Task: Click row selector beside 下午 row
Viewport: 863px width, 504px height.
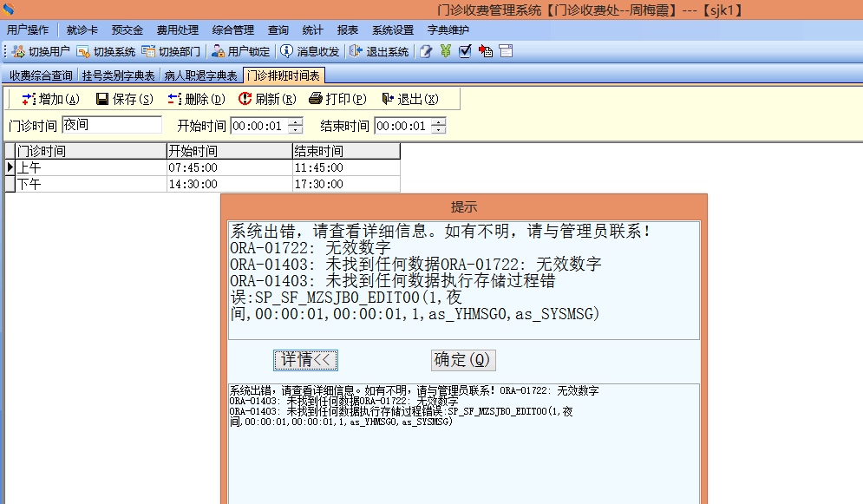Action: tap(10, 184)
